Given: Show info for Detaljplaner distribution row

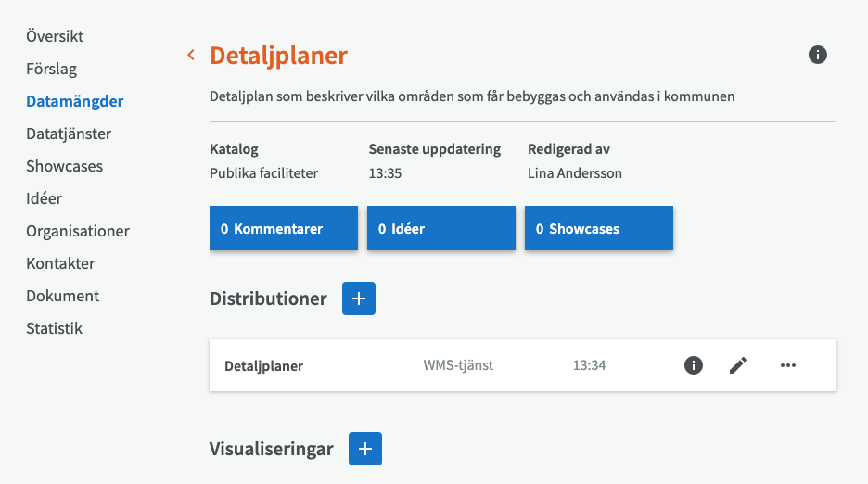Looking at the screenshot, I should [694, 365].
